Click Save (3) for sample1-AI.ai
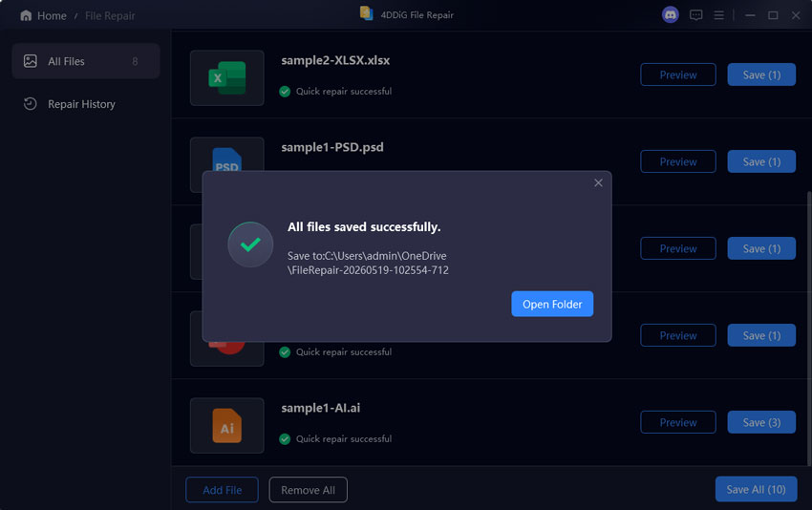The height and width of the screenshot is (510, 812). click(x=761, y=422)
